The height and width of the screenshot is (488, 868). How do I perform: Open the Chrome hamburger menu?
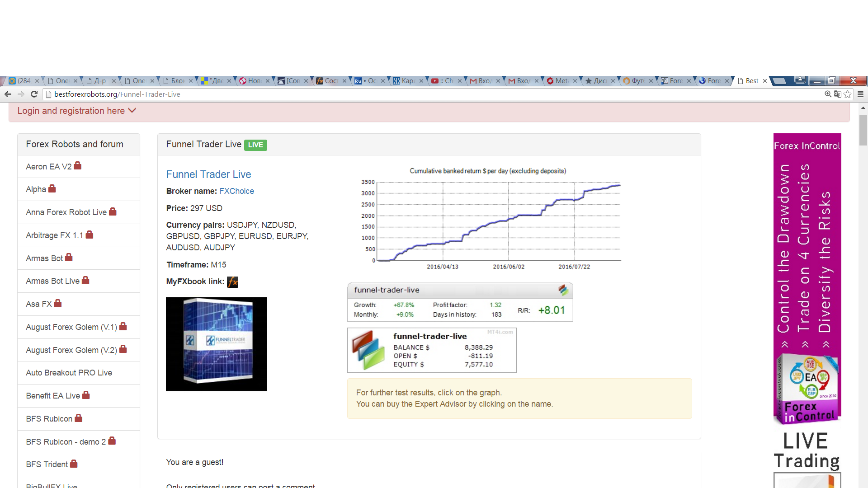[860, 94]
